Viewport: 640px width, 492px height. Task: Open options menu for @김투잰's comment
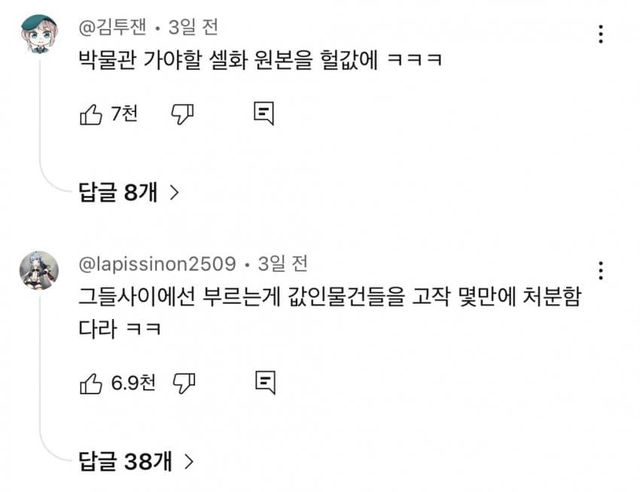click(x=600, y=35)
